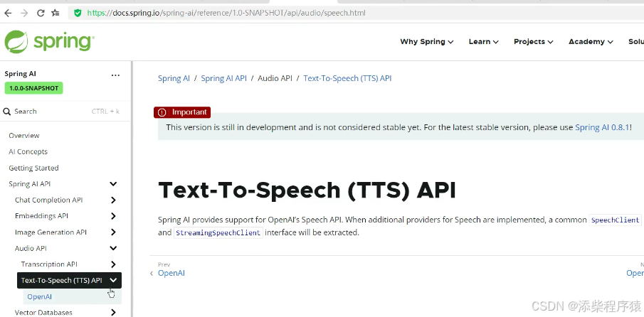Reload the page with the refresh icon

(41, 13)
